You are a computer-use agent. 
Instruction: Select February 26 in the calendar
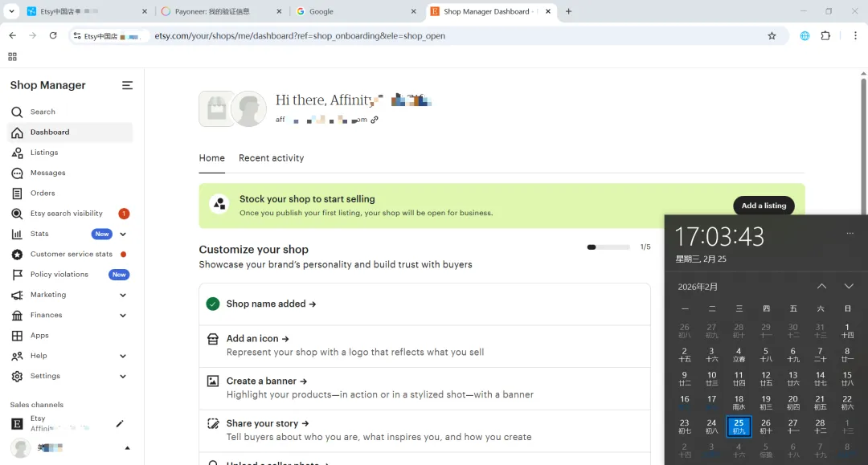click(766, 426)
